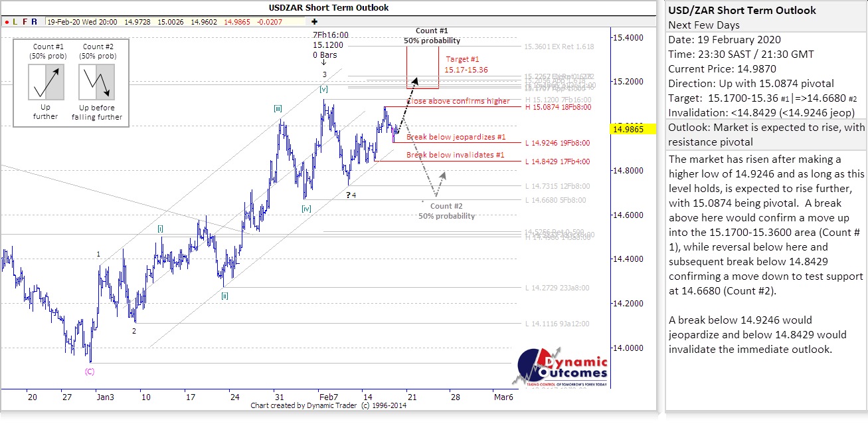Screen dimensions: 868x426
Task: Click the L 14.6680 5Fb8:00 level label
Action: point(555,200)
